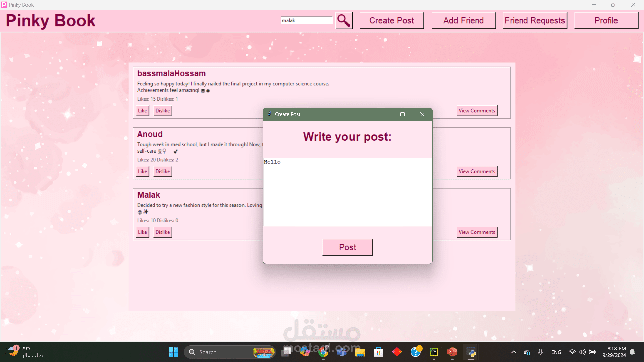Open the Profile page
644x362 pixels.
click(x=606, y=21)
